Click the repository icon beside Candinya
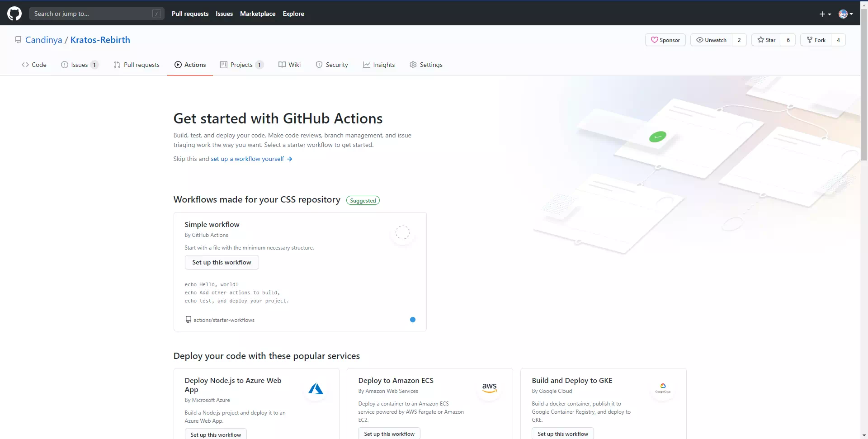868x439 pixels. click(x=18, y=40)
